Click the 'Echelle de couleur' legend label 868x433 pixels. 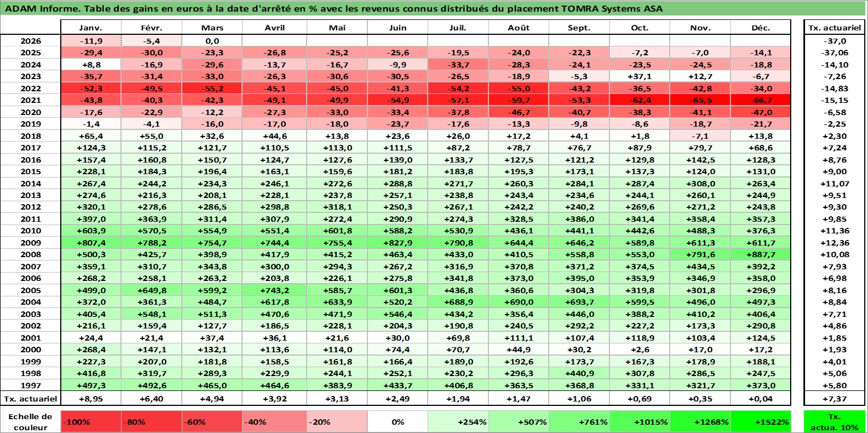coord(30,421)
